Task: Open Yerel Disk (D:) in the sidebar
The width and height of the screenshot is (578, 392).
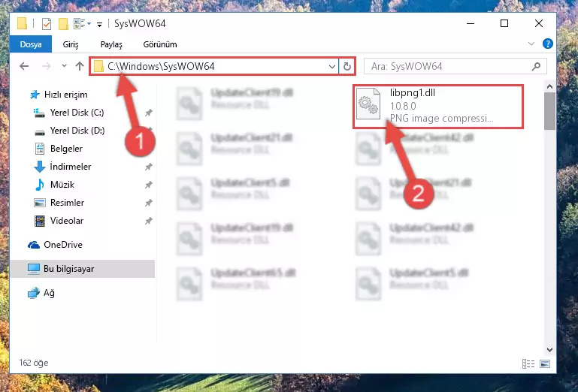Action: pos(69,131)
